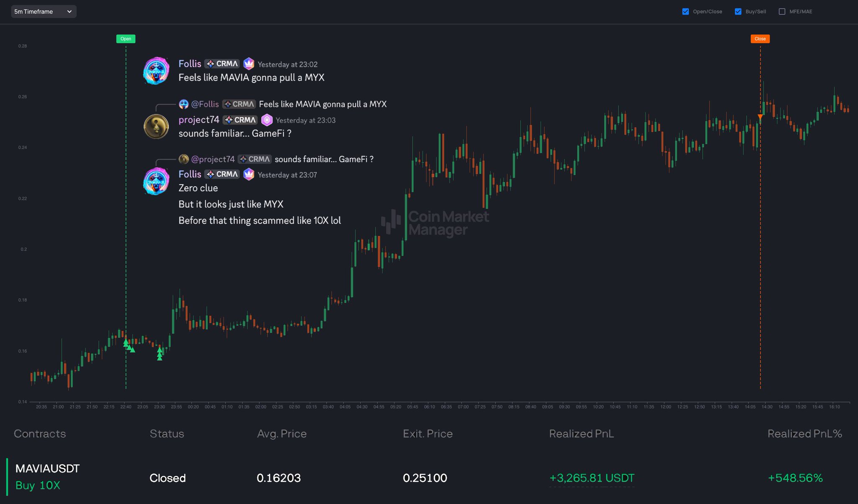
Task: Disable the Buy/Sell markers checkbox
Action: click(738, 12)
